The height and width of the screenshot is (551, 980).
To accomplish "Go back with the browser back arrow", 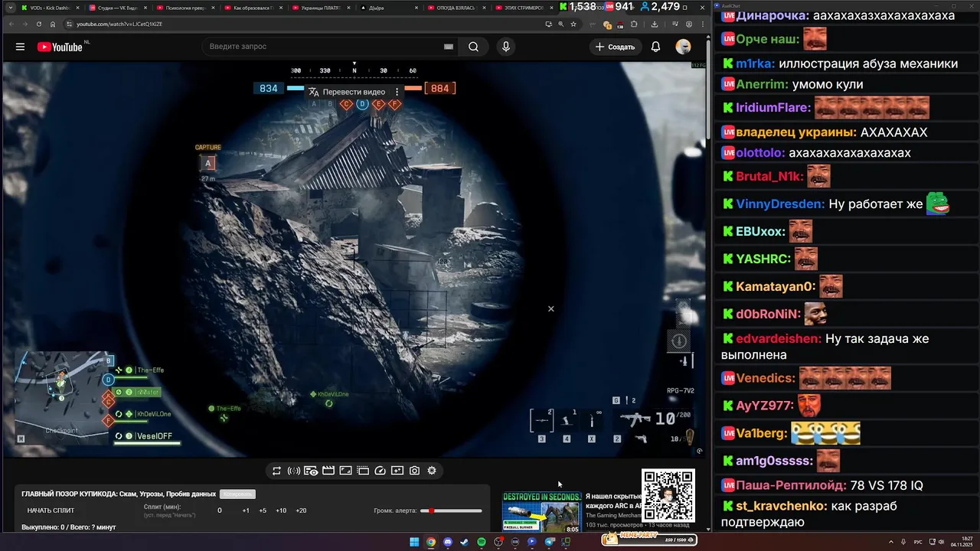I will [x=10, y=24].
